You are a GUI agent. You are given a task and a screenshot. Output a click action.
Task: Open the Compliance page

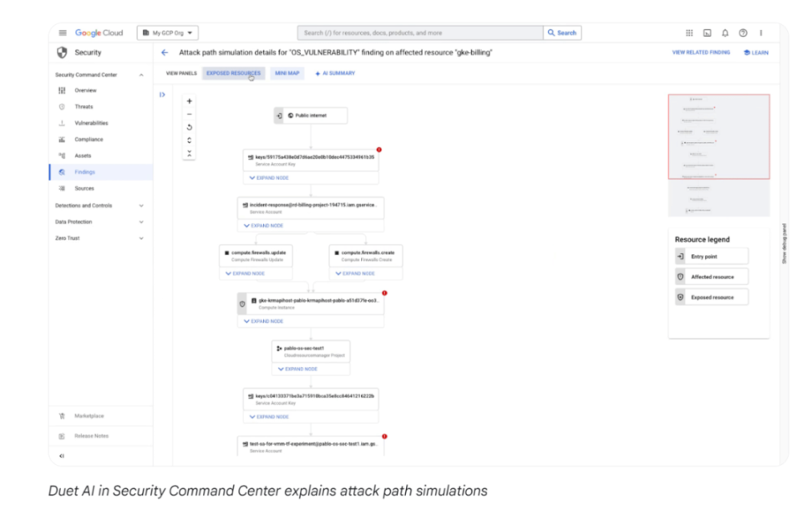89,140
